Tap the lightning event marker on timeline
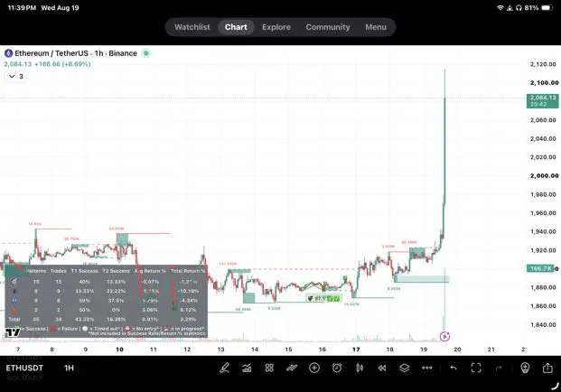Screen dimensions: 561x392 point(444,336)
